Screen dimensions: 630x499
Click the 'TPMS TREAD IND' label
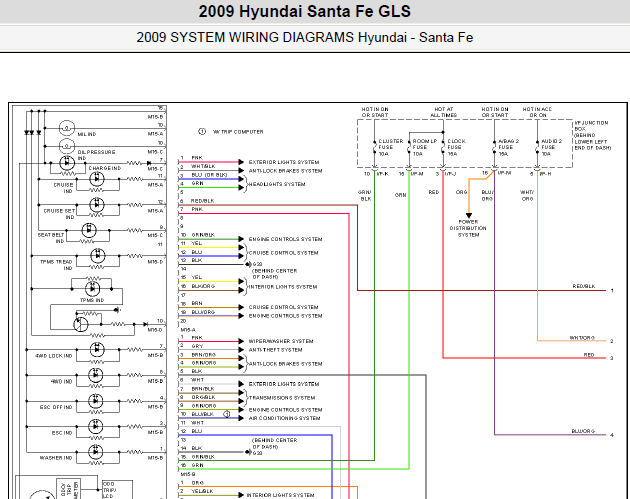tap(56, 265)
